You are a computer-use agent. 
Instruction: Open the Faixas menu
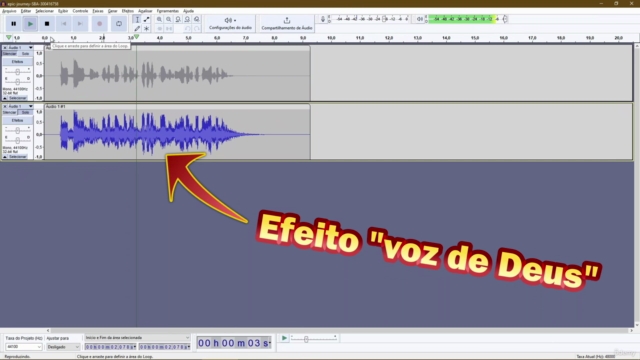98,11
